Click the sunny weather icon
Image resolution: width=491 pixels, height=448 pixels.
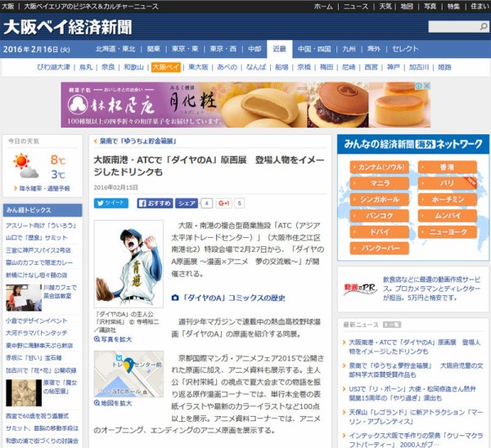click(25, 165)
